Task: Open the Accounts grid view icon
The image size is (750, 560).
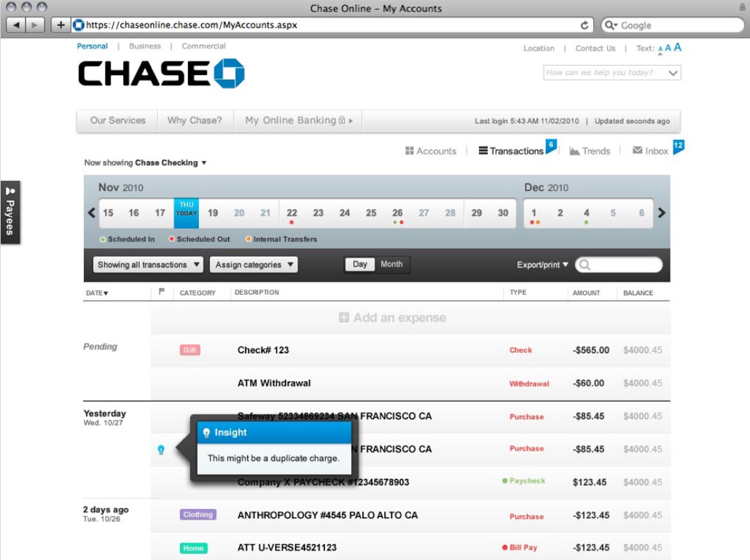Action: pos(410,151)
